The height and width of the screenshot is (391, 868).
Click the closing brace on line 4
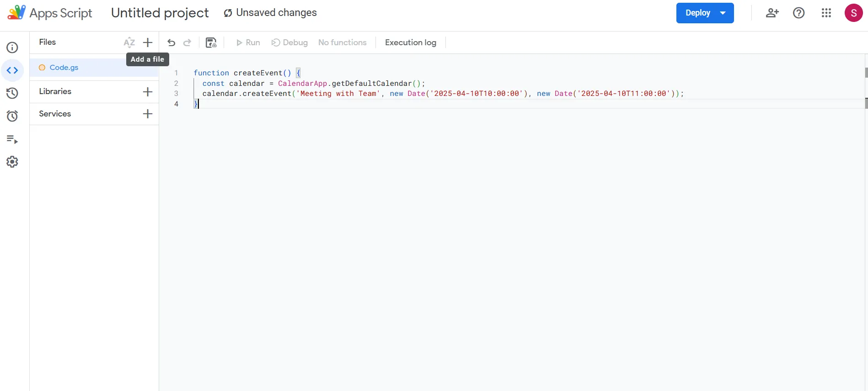pyautogui.click(x=196, y=104)
